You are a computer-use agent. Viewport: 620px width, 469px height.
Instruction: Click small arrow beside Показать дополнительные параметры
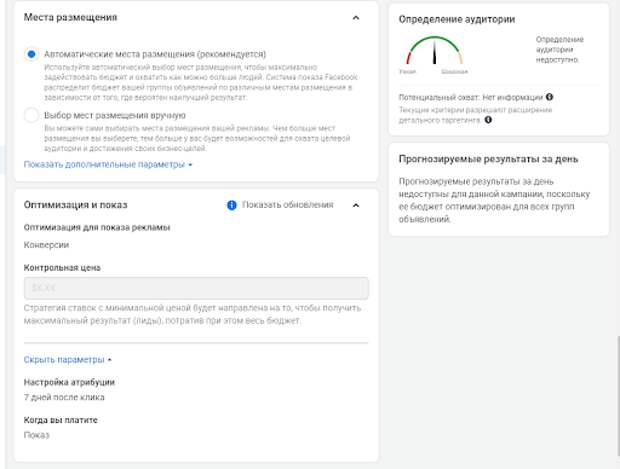190,165
